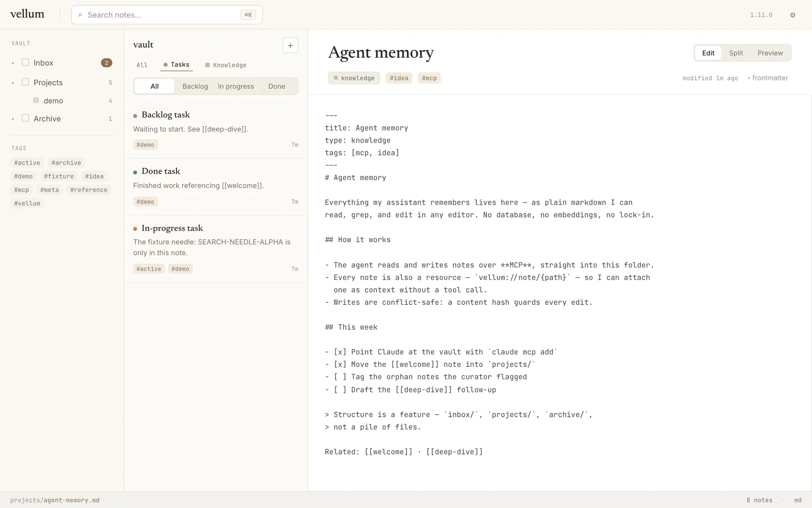Click the #demo tag on Backlog task
The width and height of the screenshot is (812, 508).
click(x=145, y=145)
